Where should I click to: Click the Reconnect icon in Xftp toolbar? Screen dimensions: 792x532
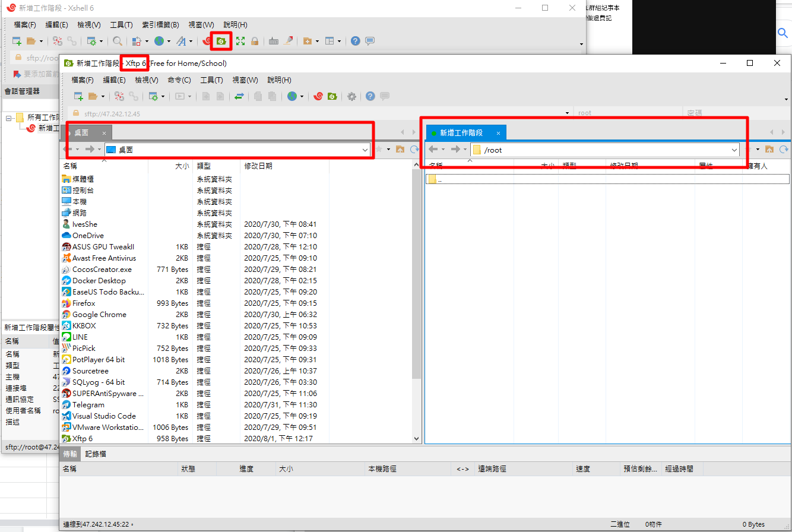[119, 96]
